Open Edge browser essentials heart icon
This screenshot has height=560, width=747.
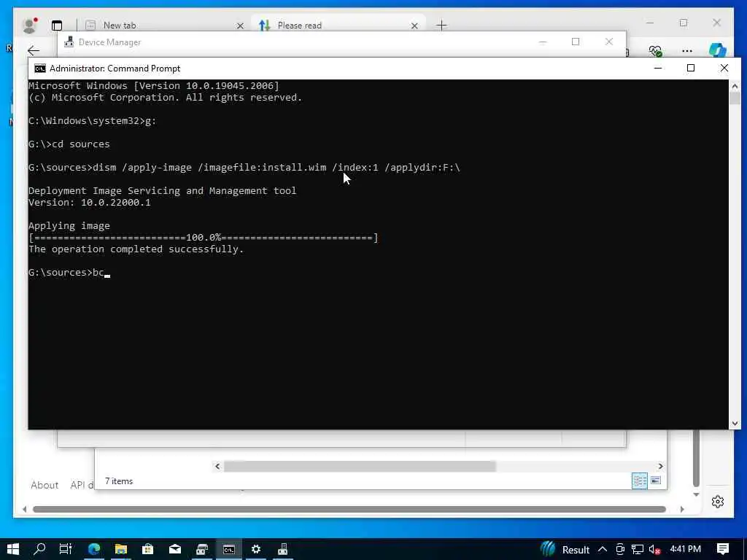tap(656, 50)
